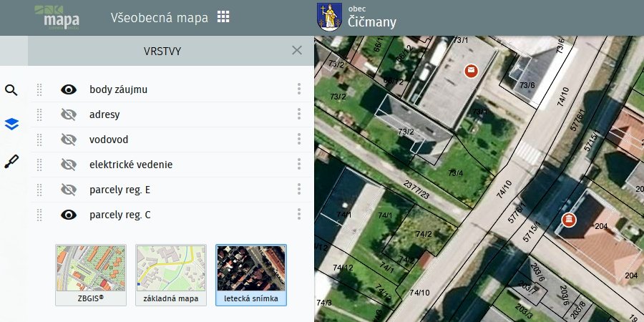Click the drag handle of vodovod layer
Screen dimensions: 644x322
[39, 140]
